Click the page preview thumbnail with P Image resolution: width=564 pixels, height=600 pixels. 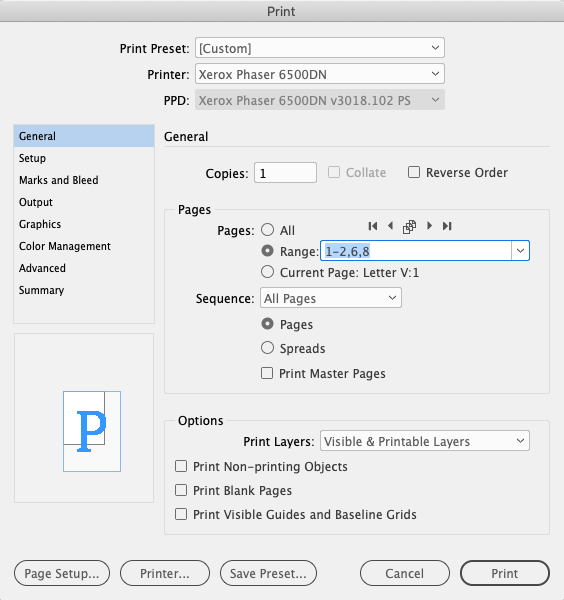click(x=92, y=431)
